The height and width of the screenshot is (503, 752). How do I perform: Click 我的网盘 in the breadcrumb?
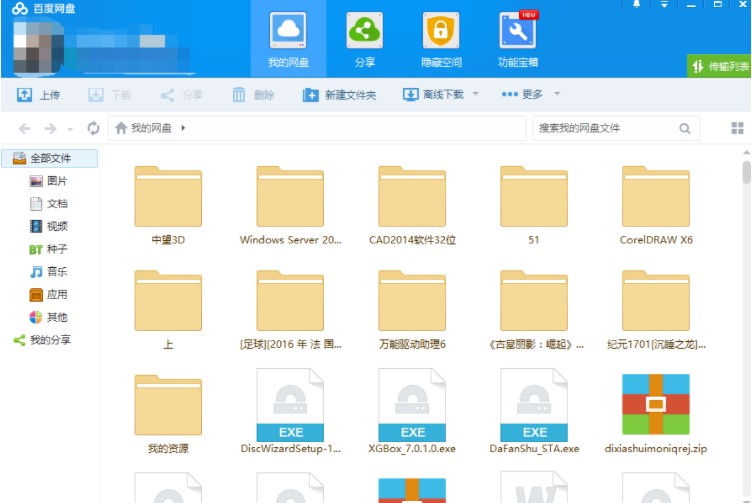coord(151,128)
